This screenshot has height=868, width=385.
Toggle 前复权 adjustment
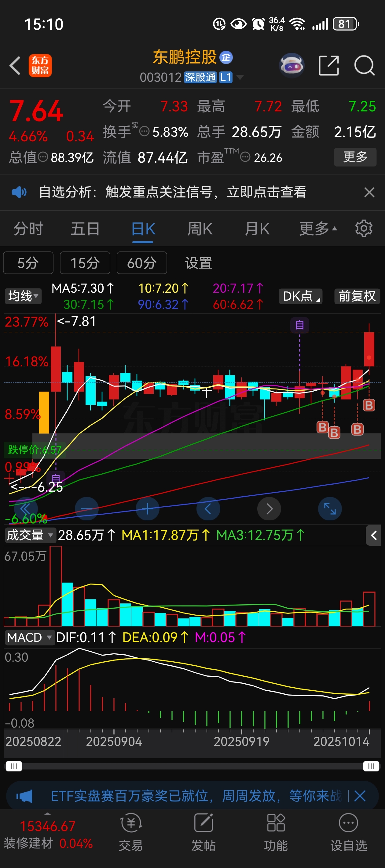(x=357, y=296)
